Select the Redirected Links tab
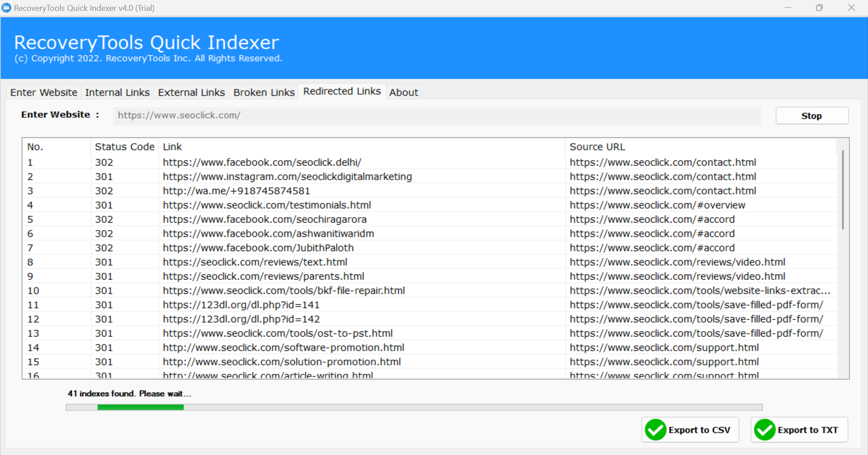The width and height of the screenshot is (868, 455). 342,91
